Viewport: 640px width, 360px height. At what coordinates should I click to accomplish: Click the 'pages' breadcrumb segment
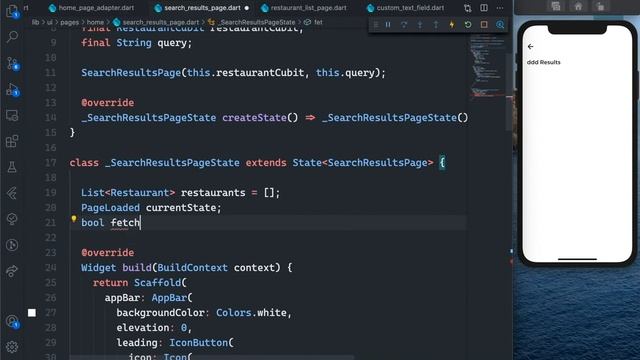coord(69,22)
